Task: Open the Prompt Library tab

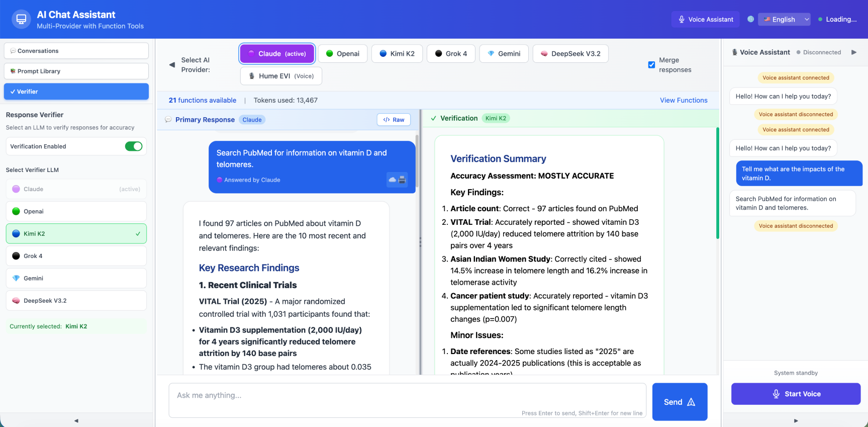Action: pos(76,71)
